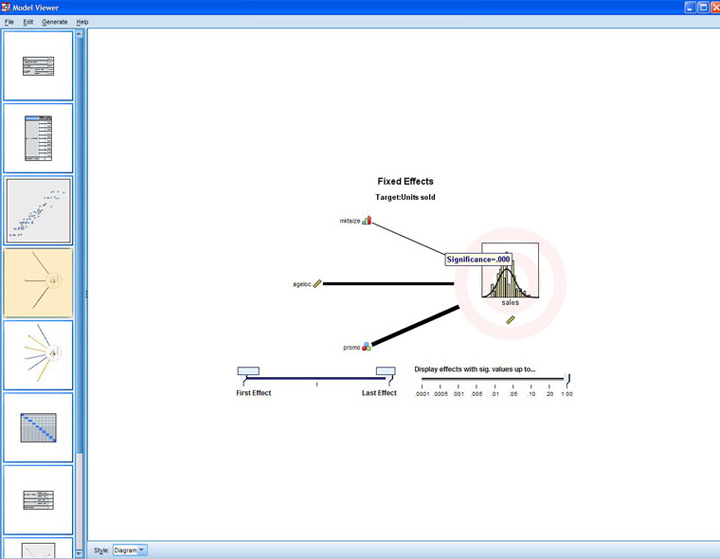Click the significance threshold slider handle at 1.00
The width and height of the screenshot is (720, 559).
568,379
